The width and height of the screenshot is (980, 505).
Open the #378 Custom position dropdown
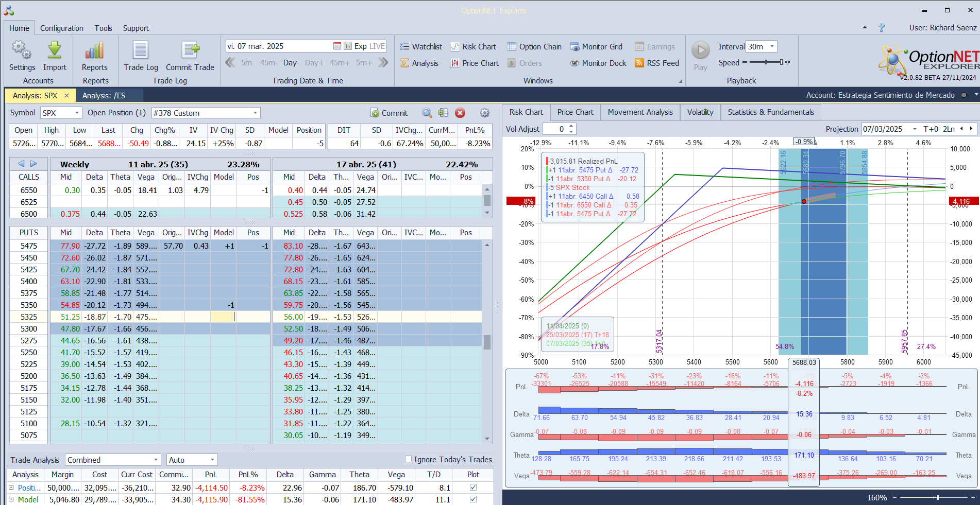point(255,113)
